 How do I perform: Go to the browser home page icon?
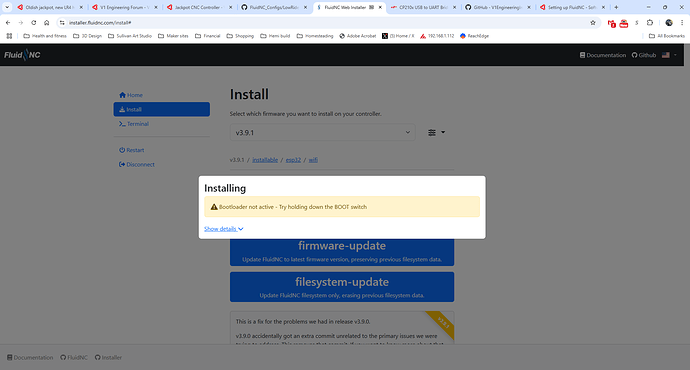[47, 23]
